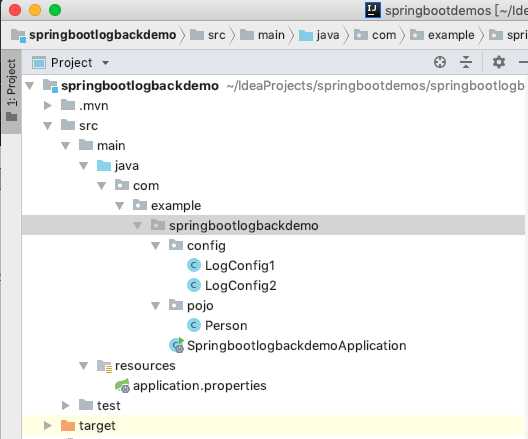Click the example package icon in tree
Screen dimensions: 528x439
[140, 205]
